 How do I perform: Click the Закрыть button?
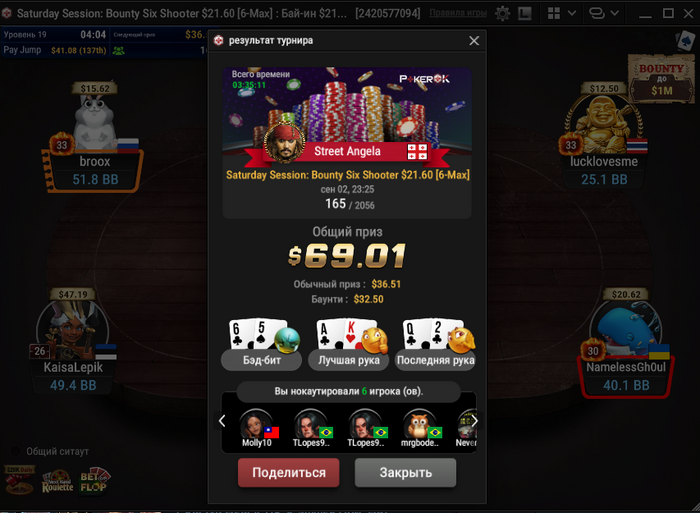405,472
